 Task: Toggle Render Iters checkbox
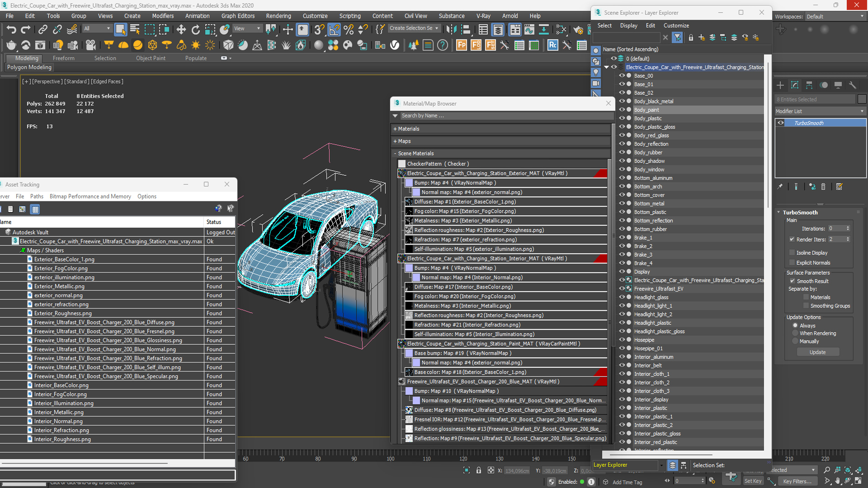pyautogui.click(x=792, y=239)
